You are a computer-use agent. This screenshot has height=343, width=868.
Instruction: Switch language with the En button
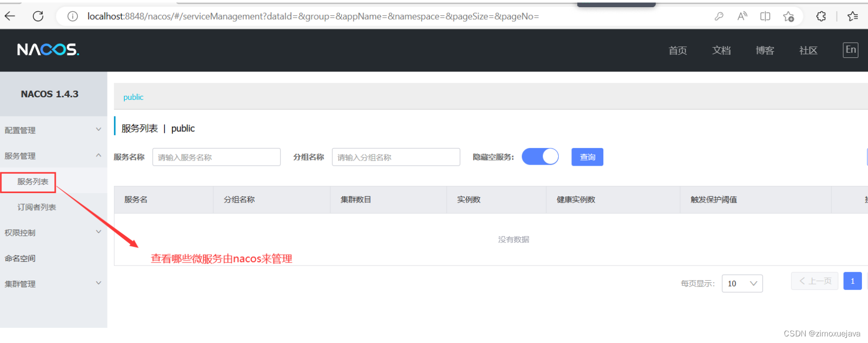point(851,50)
